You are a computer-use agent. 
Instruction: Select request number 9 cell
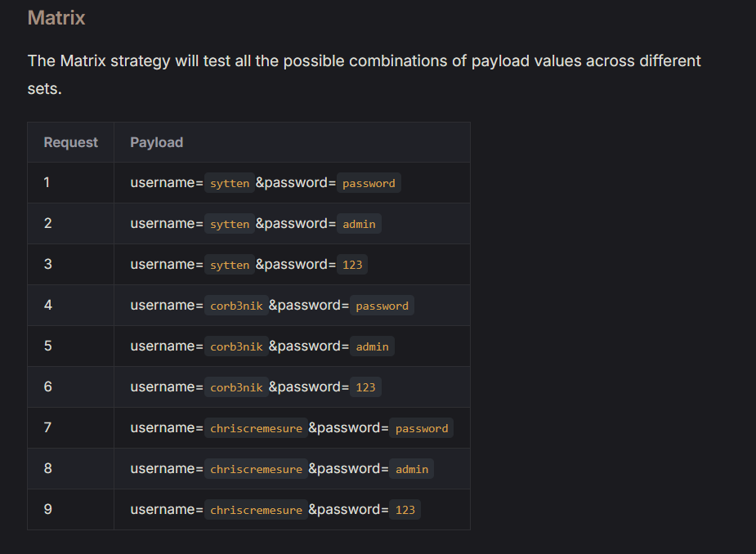pyautogui.click(x=47, y=509)
